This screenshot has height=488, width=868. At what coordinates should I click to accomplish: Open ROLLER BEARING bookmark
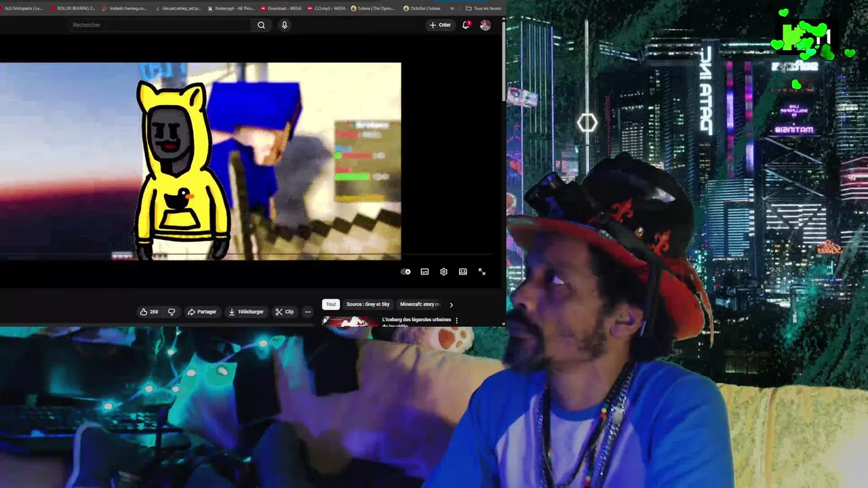point(73,8)
